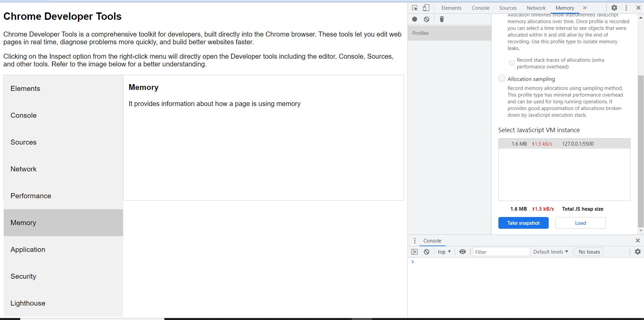Click the Take snapshot button
644x320 pixels.
coord(523,223)
